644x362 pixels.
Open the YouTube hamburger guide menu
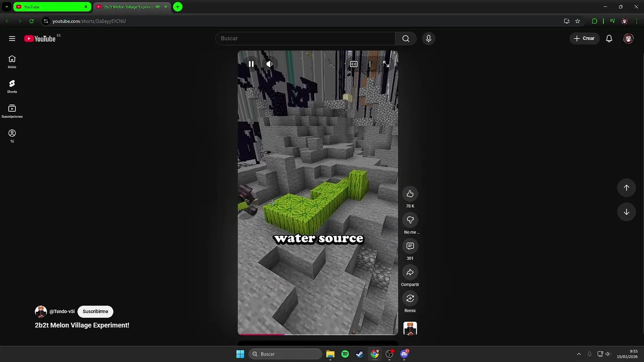12,39
